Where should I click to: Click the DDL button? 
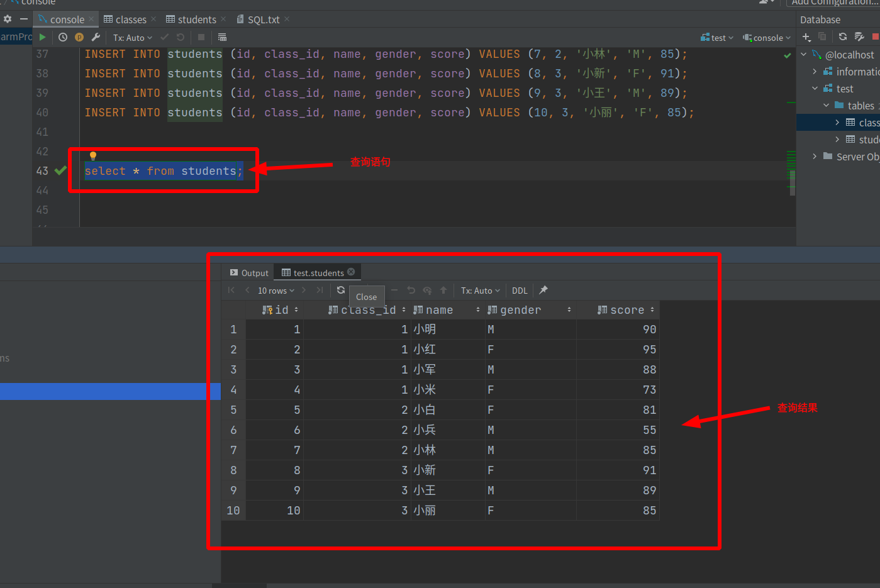coord(520,291)
